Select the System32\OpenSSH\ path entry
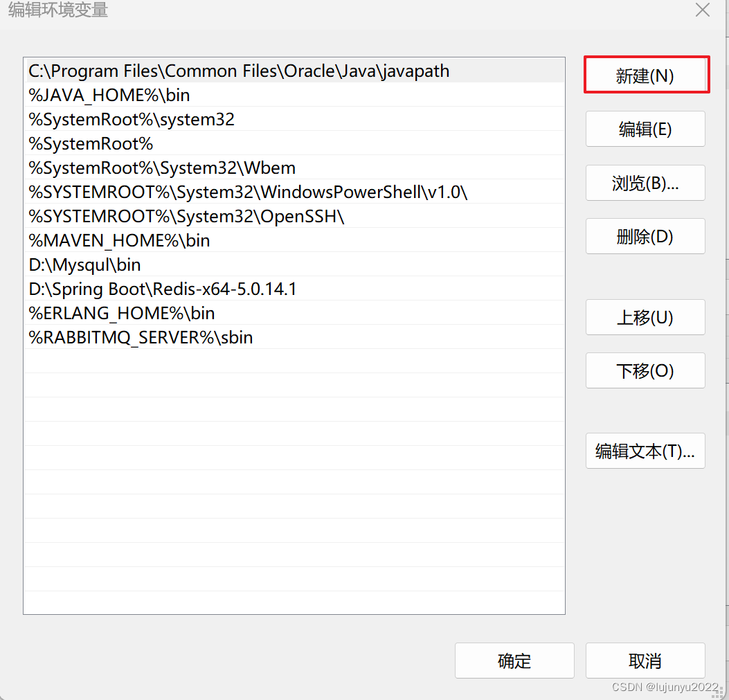729x700 pixels. 294,216
